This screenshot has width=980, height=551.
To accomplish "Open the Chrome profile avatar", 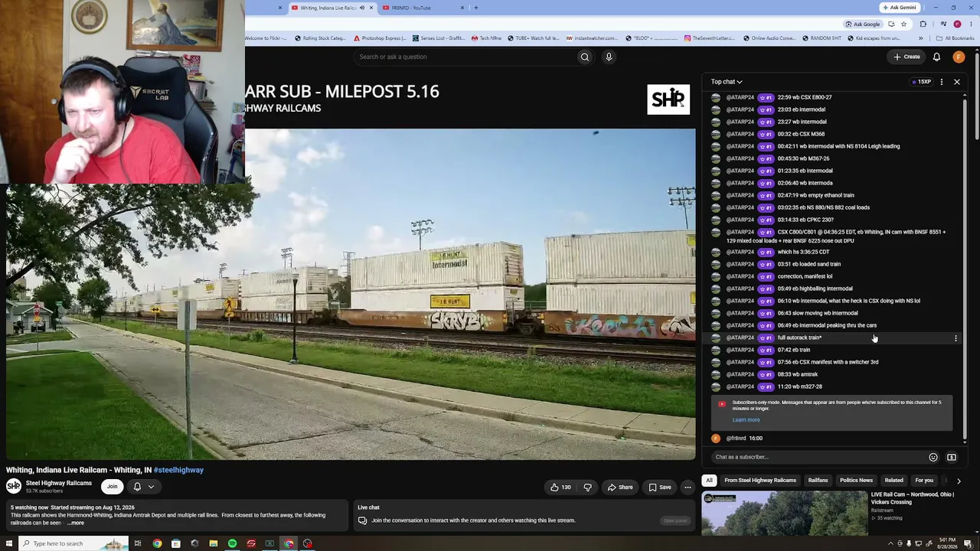I will [957, 24].
